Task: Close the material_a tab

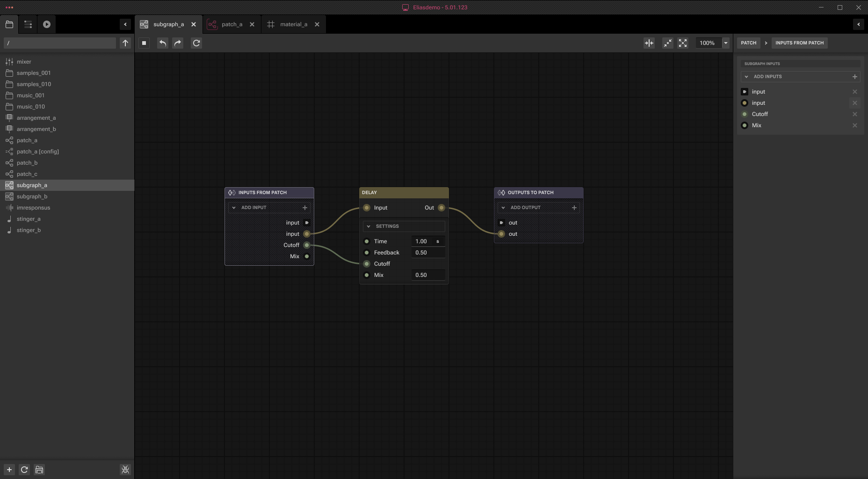Action: [317, 24]
